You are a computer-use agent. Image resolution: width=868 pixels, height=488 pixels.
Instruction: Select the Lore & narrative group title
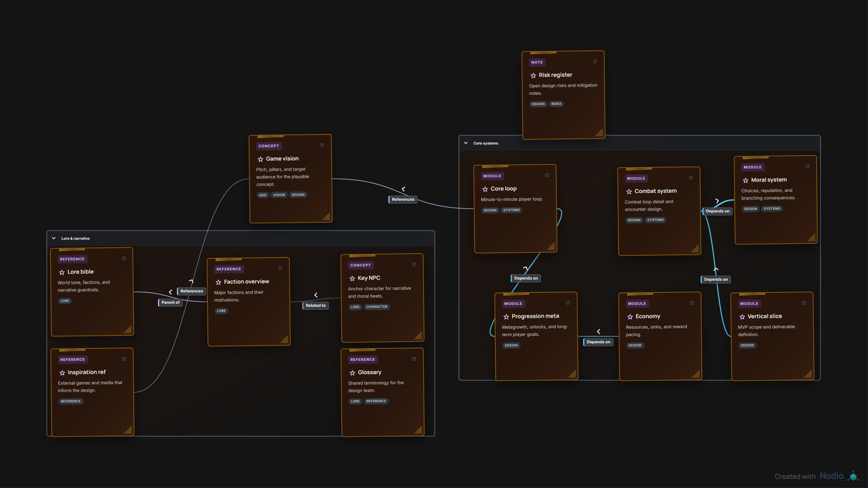(75, 239)
